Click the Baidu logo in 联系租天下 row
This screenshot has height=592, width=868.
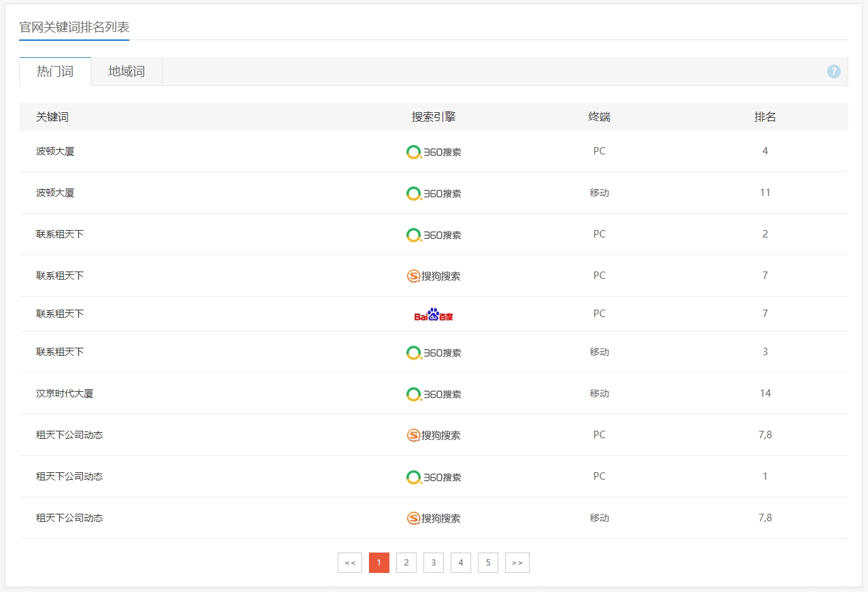[434, 314]
